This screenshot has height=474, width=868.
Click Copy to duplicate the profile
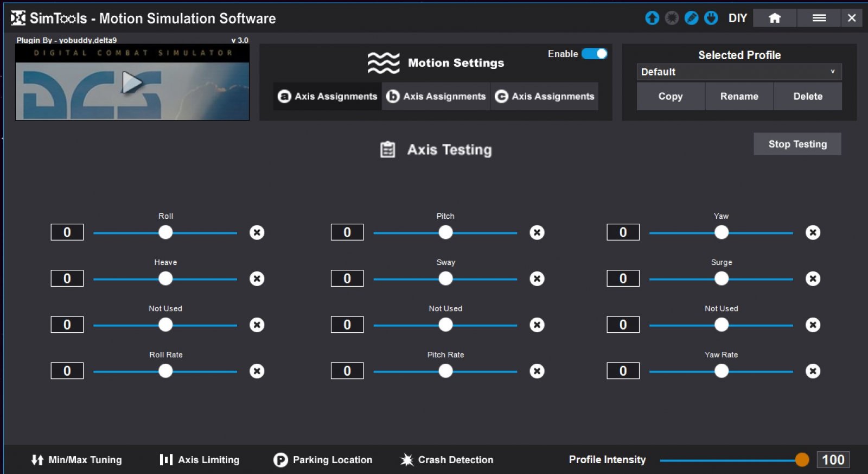tap(671, 96)
